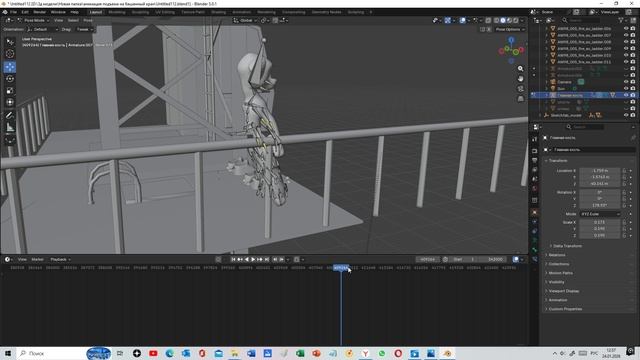The width and height of the screenshot is (640, 360).
Task: Switch to rendered viewport shading
Action: point(516,20)
